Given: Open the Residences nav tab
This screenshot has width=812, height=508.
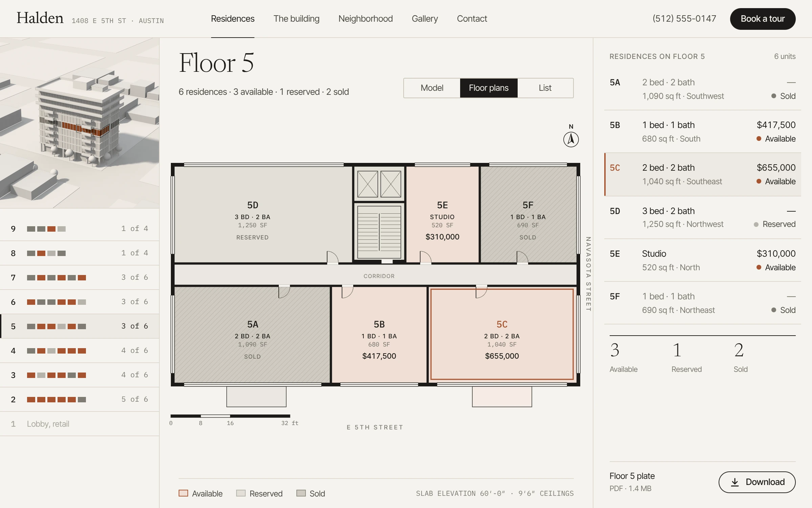Looking at the screenshot, I should 232,19.
